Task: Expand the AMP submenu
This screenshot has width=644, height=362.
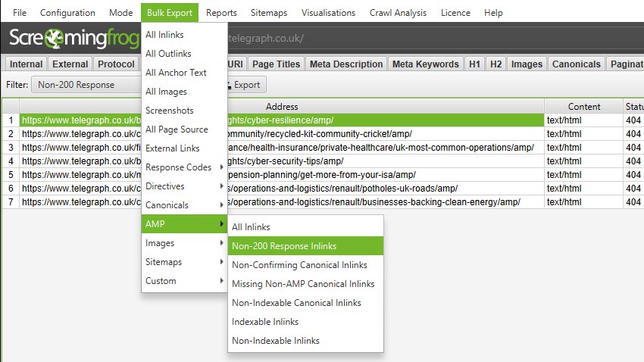Action: [184, 223]
